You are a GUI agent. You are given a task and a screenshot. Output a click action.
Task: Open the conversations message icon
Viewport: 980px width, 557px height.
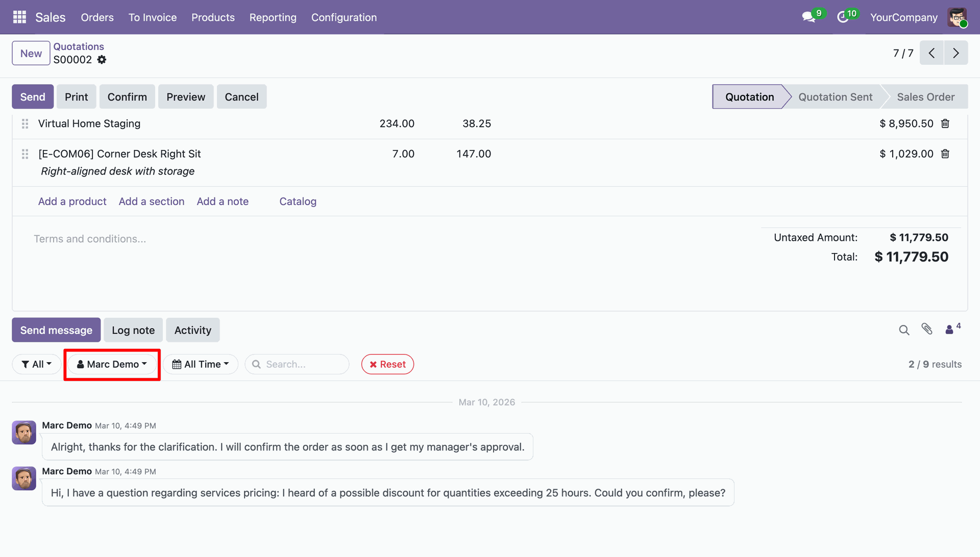[x=808, y=17]
